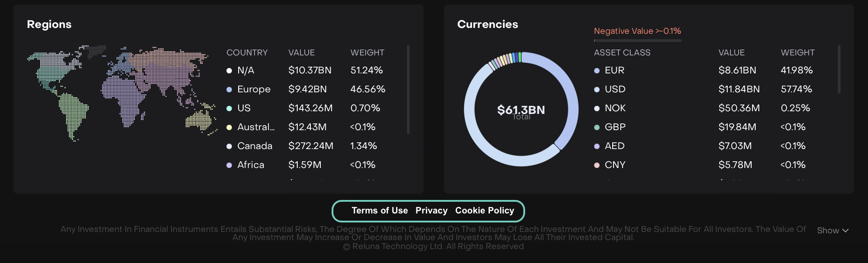Click the Regions table scrollbar

[408, 89]
